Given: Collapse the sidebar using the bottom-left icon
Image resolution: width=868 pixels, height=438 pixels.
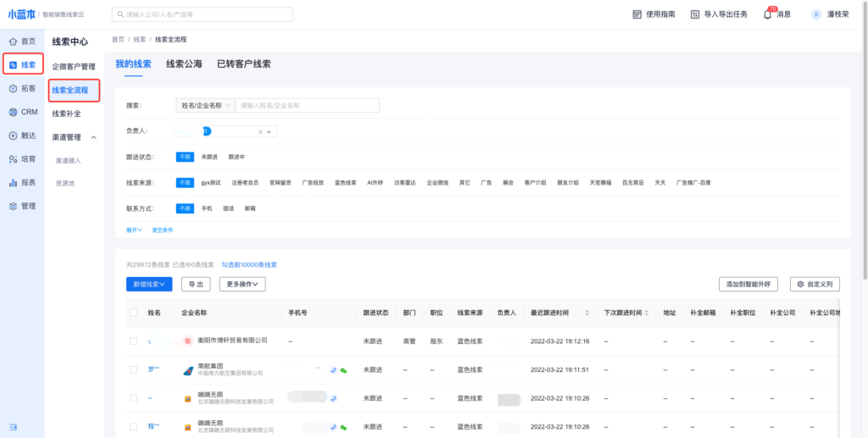Looking at the screenshot, I should click(14, 425).
